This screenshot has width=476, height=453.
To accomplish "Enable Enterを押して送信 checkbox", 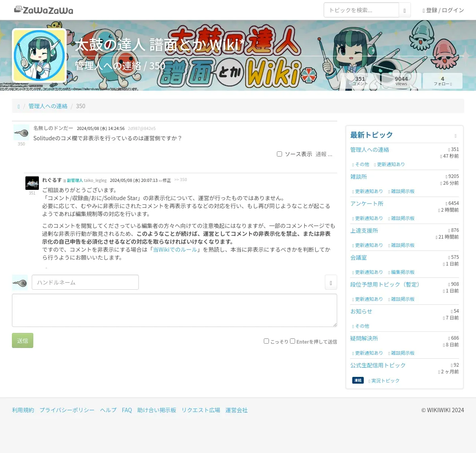I will pos(293,341).
